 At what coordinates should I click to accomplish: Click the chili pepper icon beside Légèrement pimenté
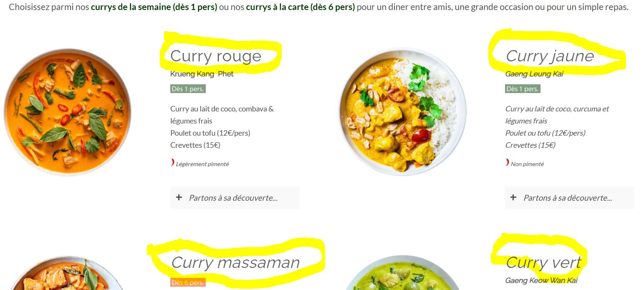tap(173, 163)
